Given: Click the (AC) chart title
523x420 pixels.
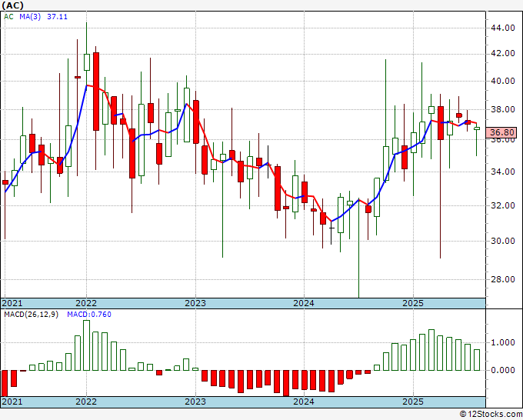Looking at the screenshot, I should pos(12,5).
